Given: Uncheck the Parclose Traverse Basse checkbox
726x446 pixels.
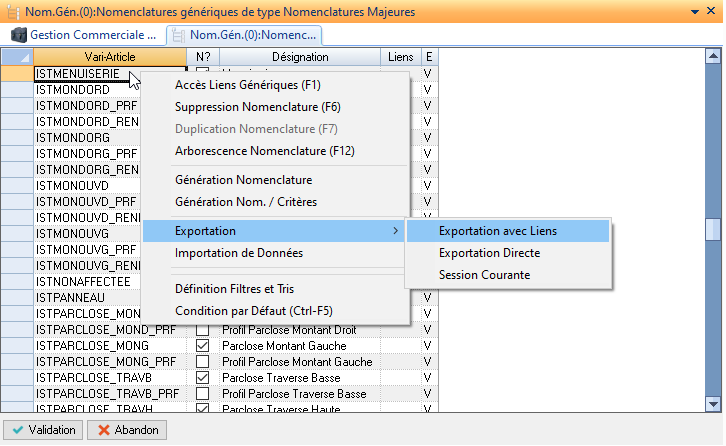Looking at the screenshot, I should click(203, 378).
